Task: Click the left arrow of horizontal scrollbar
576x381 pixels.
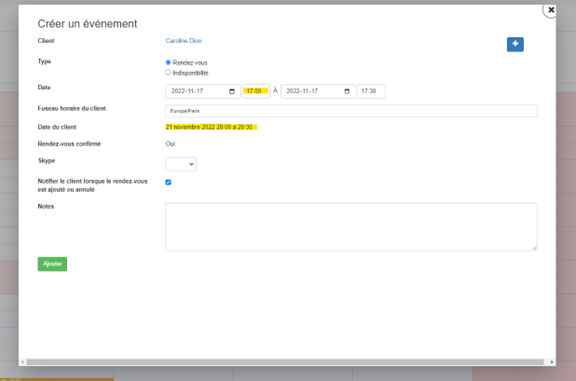Action: (x=22, y=362)
